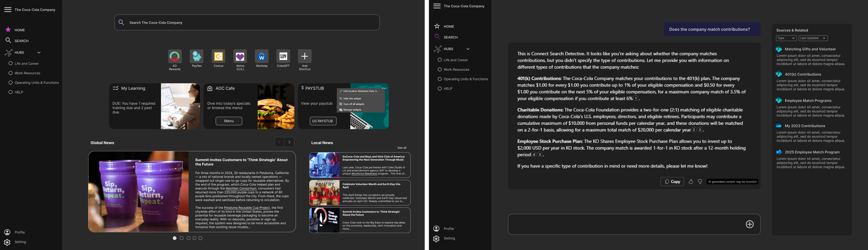The height and width of the screenshot is (250, 868).
Task: Open the hamburger menu on the chat screen
Action: (x=437, y=6)
